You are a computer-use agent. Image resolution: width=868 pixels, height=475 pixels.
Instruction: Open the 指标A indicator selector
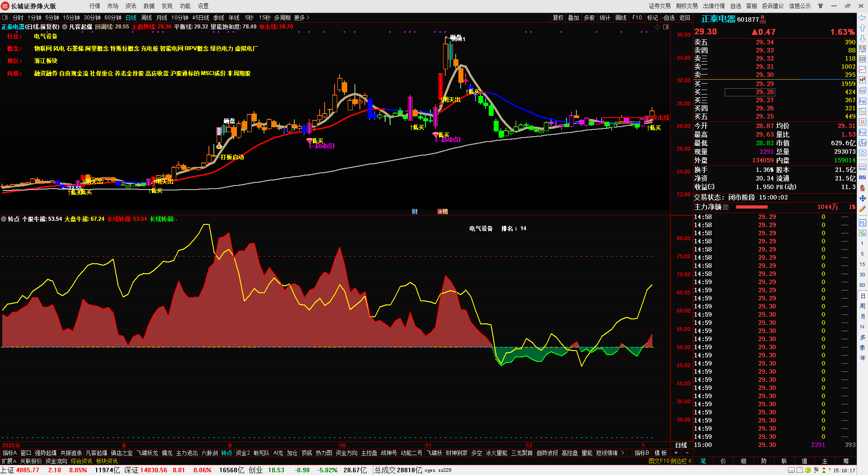tap(9, 453)
